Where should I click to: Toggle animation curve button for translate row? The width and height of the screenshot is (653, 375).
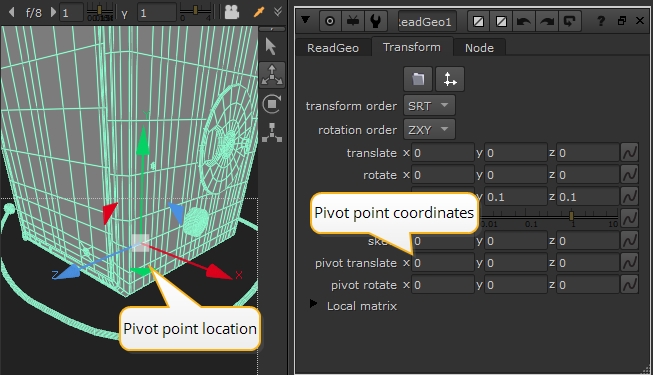[629, 153]
